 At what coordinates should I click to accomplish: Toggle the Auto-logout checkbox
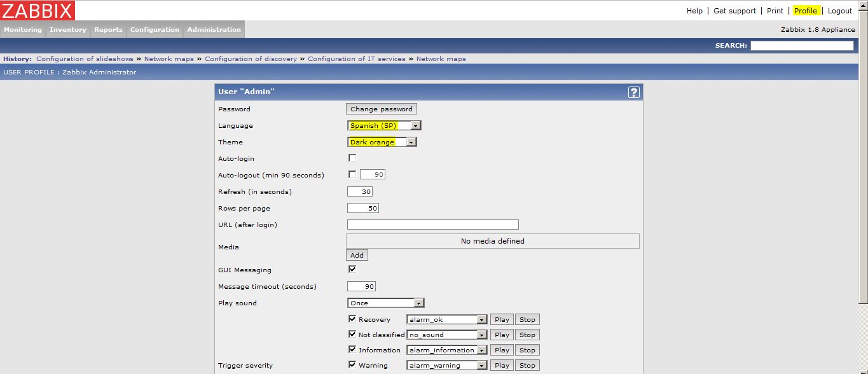352,175
